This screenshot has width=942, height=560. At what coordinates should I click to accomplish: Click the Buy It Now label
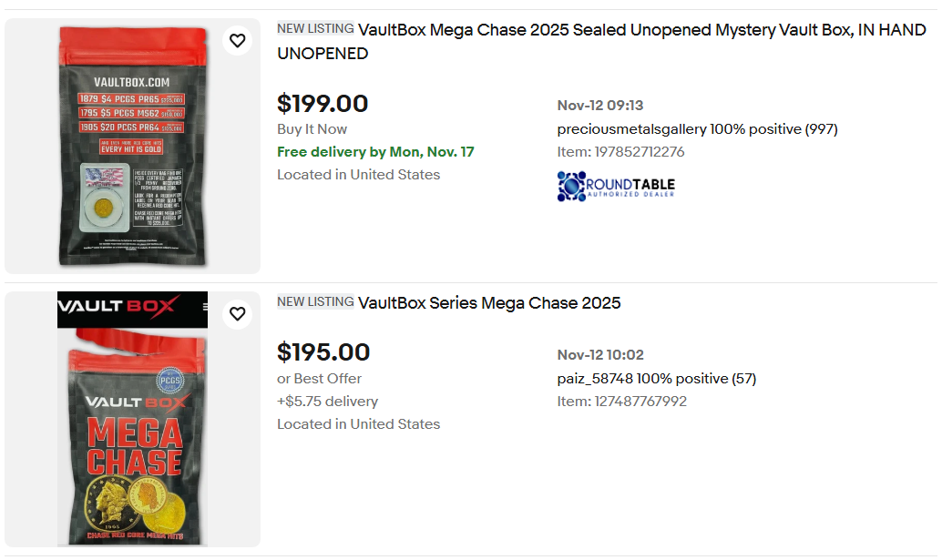pos(312,129)
